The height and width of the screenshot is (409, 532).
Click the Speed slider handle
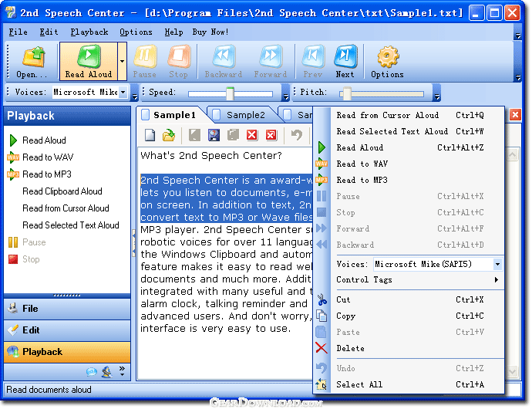click(x=230, y=93)
